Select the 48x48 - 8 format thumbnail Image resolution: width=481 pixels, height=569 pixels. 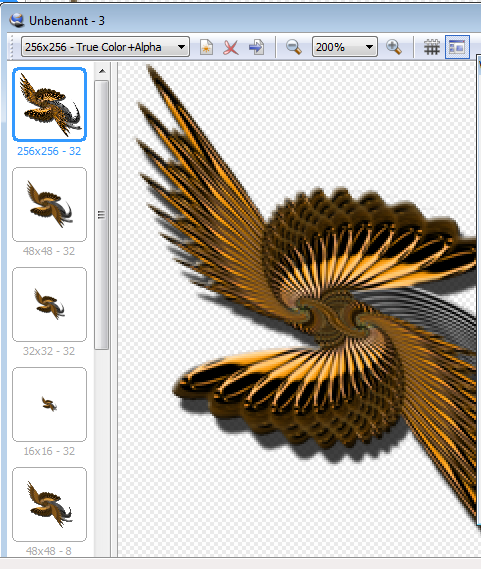49,504
